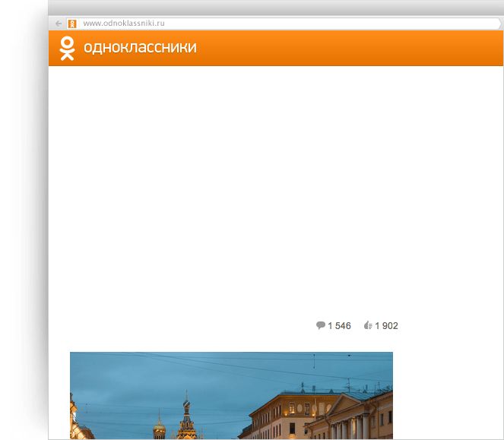Click the Odnoklassniki favicon in address bar
Viewport: 504px width, 440px height.
(72, 24)
